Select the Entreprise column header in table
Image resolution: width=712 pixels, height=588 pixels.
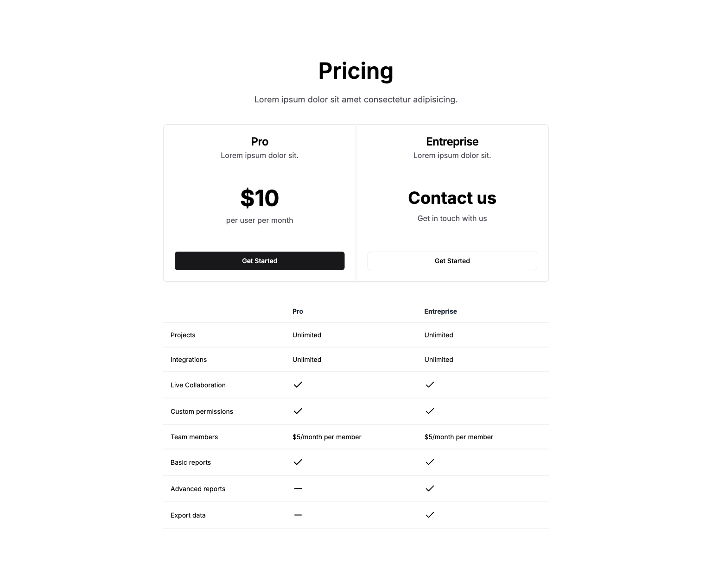[x=440, y=311]
